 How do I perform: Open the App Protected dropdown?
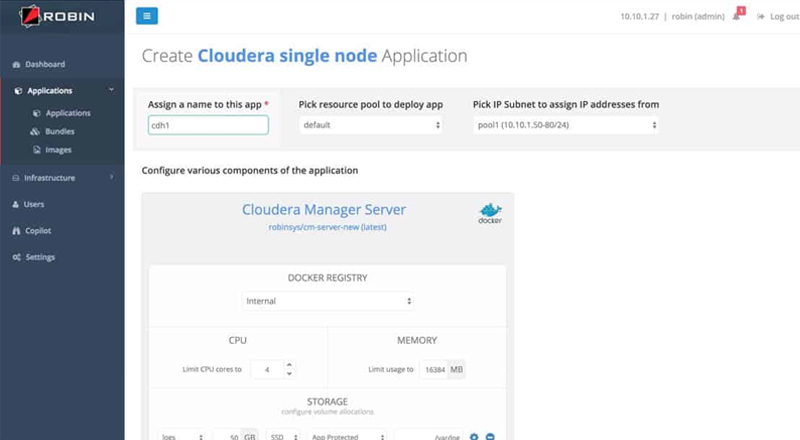[347, 436]
